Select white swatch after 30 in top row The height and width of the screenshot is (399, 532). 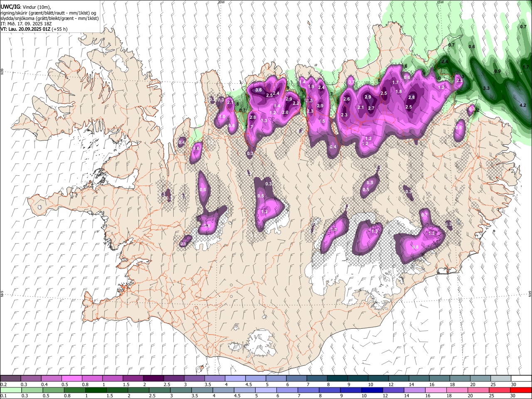(x=521, y=379)
